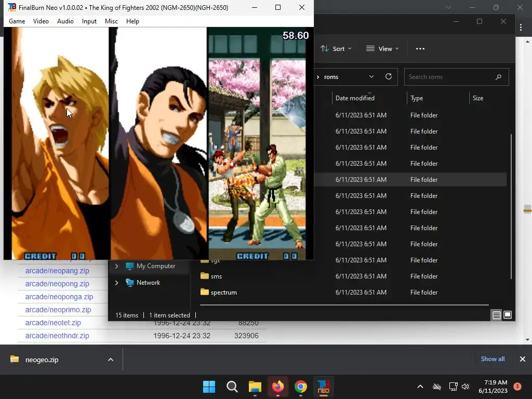Viewport: 532px width, 399px height.
Task: Open the Windows Start menu
Action: pos(209,387)
